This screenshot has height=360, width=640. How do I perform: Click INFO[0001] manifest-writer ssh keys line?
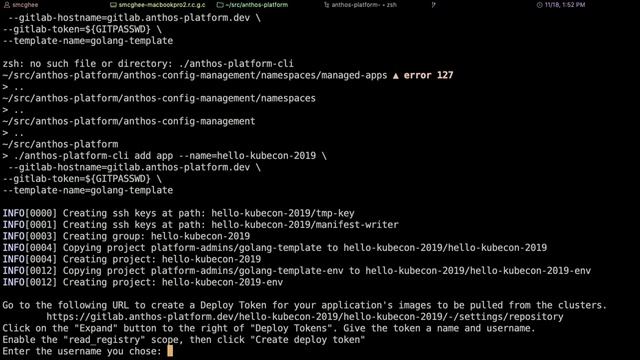pyautogui.click(x=200, y=224)
